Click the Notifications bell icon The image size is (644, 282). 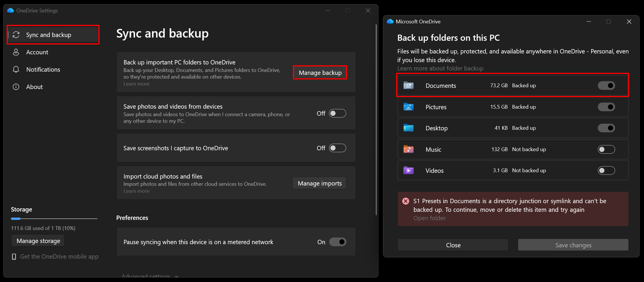pos(16,69)
